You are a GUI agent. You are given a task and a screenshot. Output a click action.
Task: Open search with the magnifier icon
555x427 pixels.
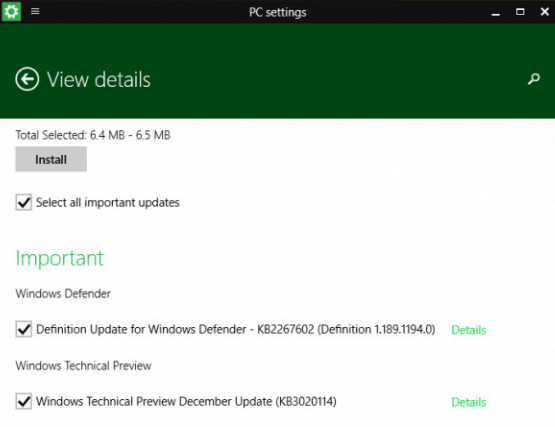(x=534, y=79)
